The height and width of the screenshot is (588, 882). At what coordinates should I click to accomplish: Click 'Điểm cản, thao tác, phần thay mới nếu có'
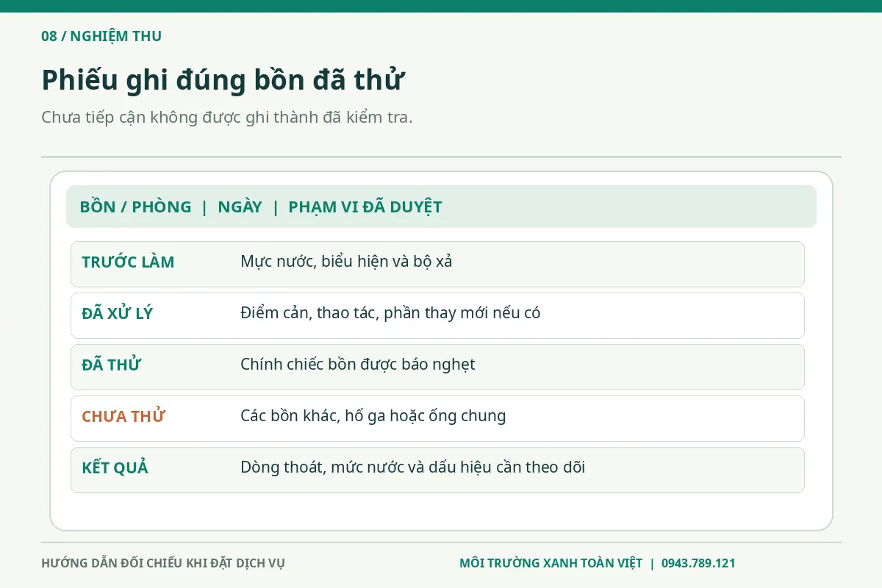(390, 313)
